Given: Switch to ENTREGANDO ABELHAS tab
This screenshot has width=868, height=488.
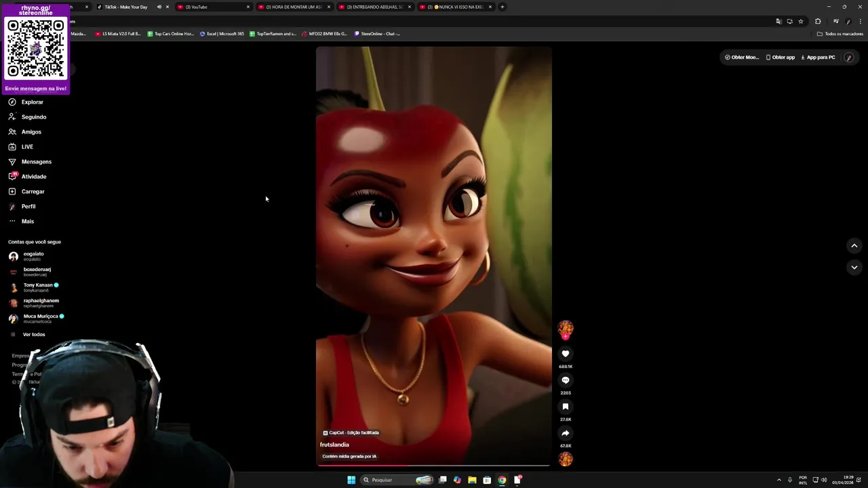Looking at the screenshot, I should (374, 7).
